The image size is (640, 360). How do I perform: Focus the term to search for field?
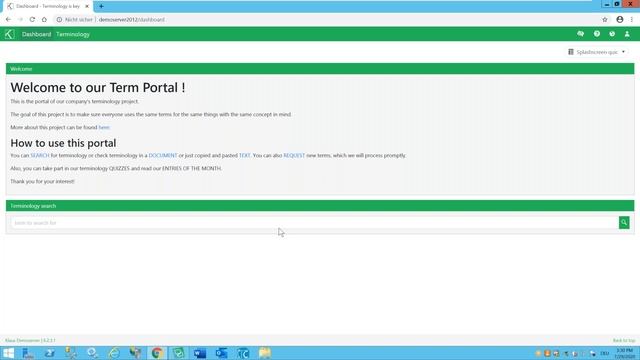(314, 223)
